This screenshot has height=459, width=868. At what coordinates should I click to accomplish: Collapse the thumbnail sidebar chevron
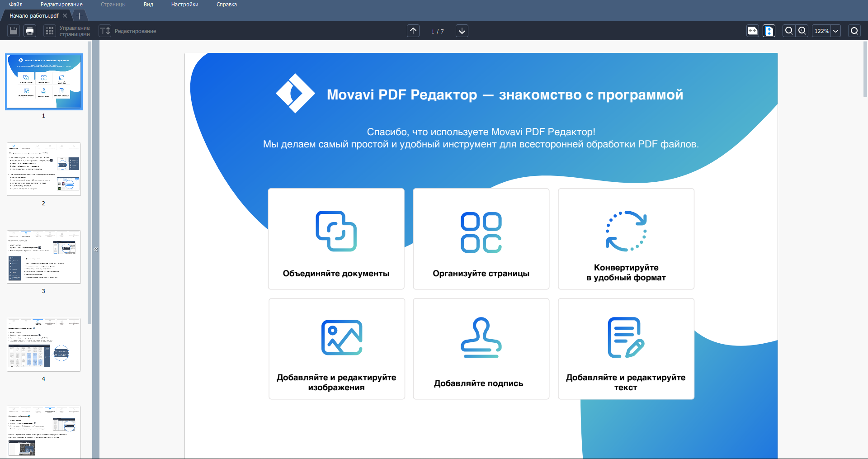pos(96,249)
